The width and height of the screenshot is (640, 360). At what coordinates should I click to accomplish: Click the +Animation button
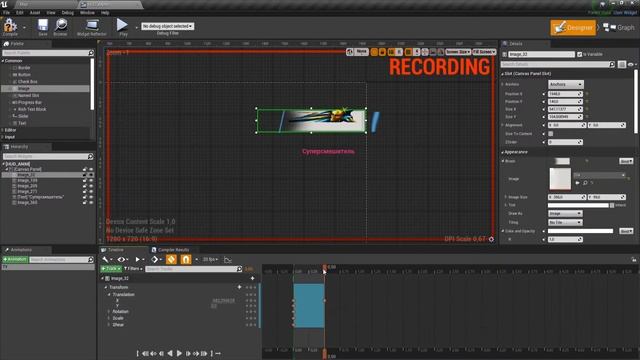pyautogui.click(x=15, y=260)
